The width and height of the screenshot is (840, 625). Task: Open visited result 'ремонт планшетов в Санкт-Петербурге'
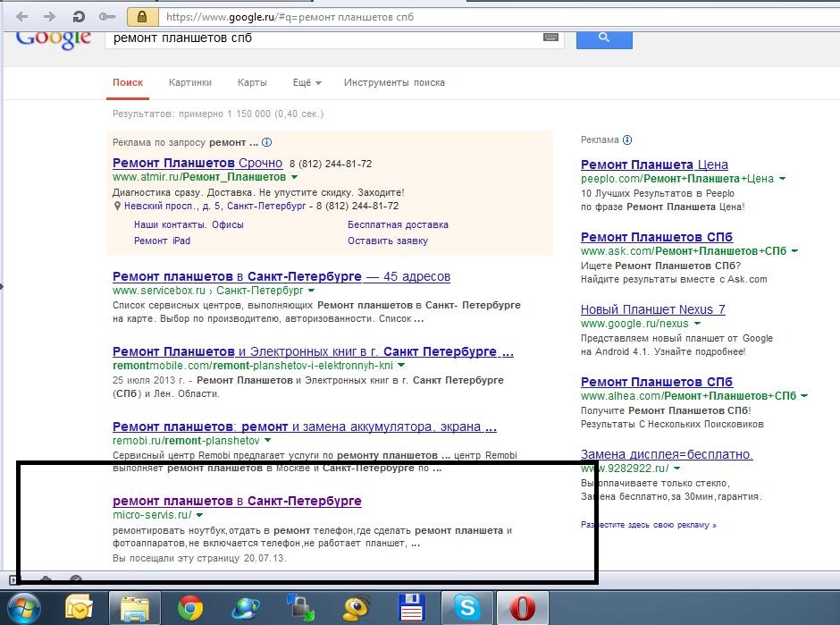237,501
